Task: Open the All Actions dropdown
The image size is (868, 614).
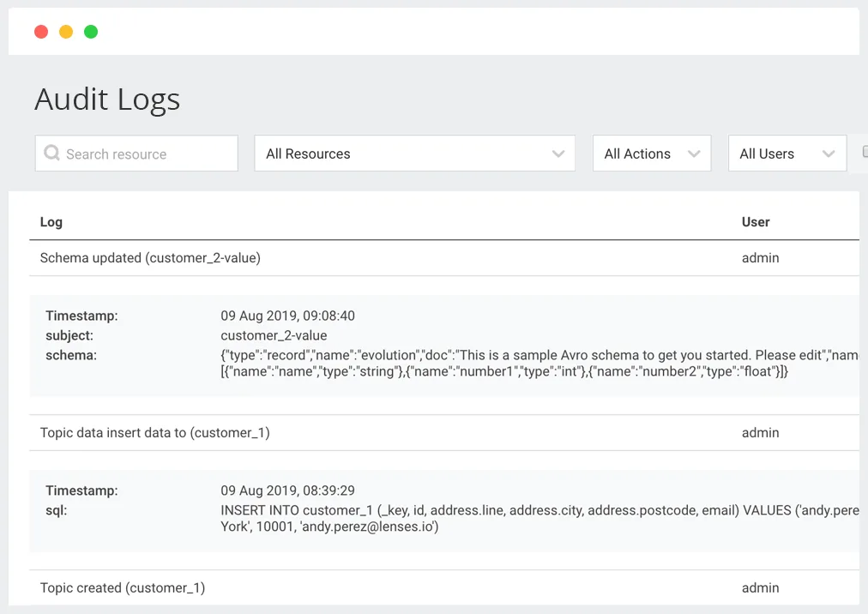Action: (x=651, y=153)
